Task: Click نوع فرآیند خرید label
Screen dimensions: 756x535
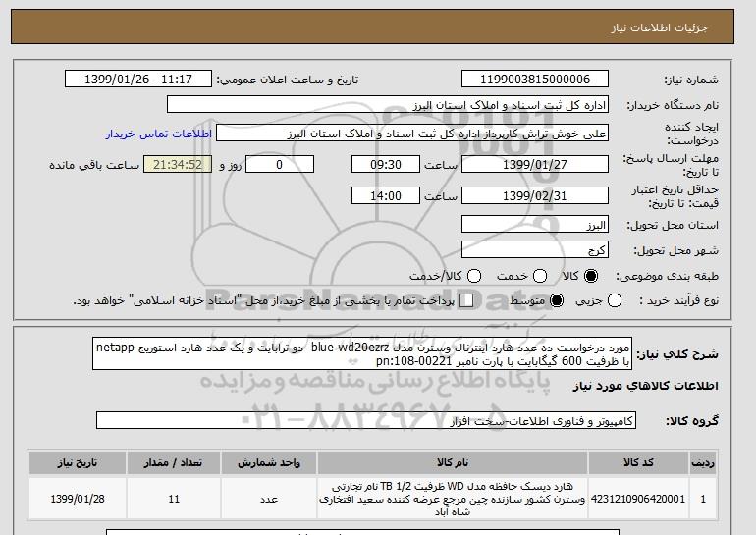Action: (678, 300)
